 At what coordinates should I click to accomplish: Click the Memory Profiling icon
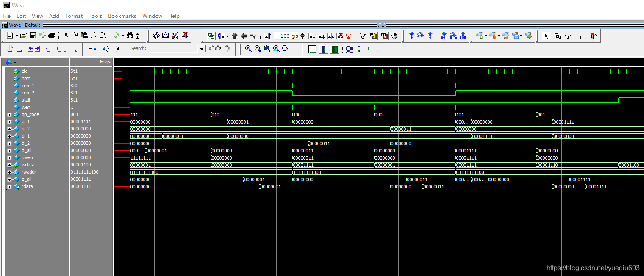click(384, 36)
